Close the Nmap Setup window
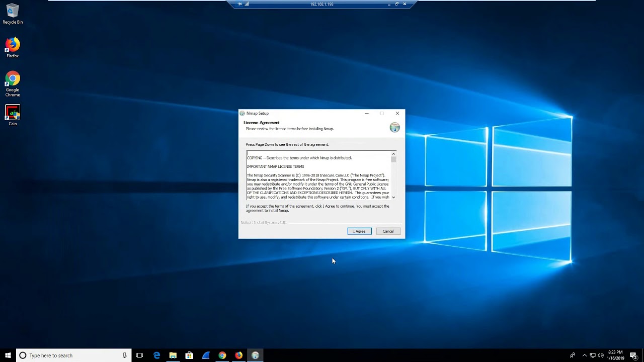 [x=397, y=113]
